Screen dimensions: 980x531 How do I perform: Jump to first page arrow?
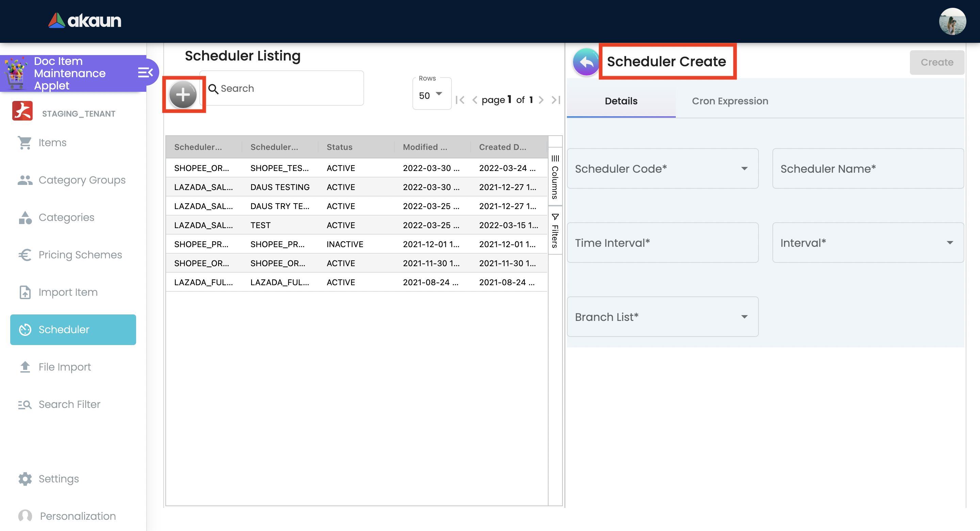pyautogui.click(x=460, y=100)
